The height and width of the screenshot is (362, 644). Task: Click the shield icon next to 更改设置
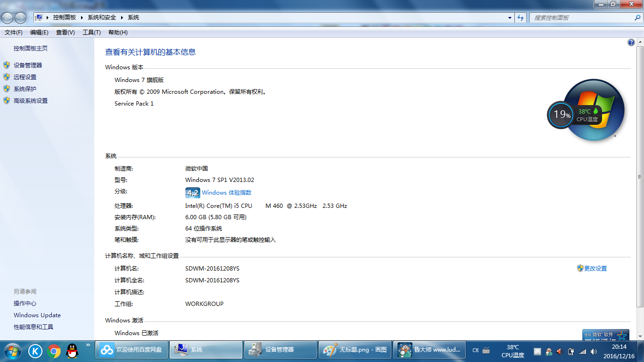[x=580, y=268]
